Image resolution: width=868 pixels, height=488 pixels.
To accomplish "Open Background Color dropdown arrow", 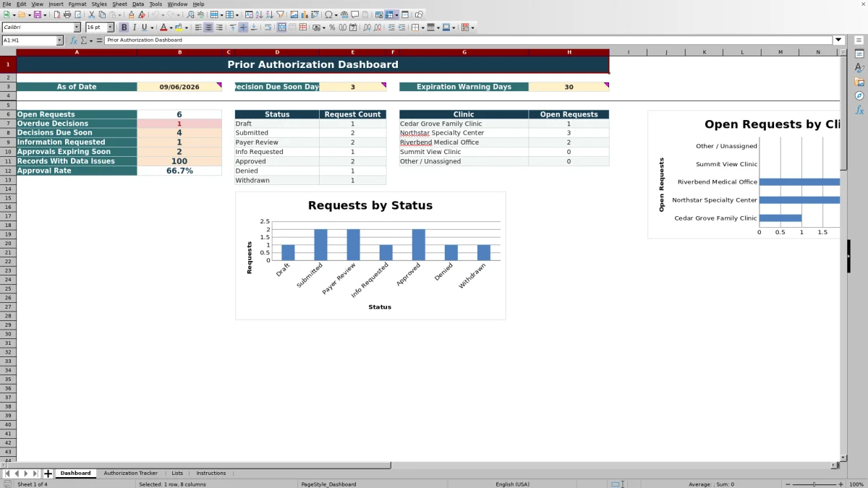I will coord(187,27).
